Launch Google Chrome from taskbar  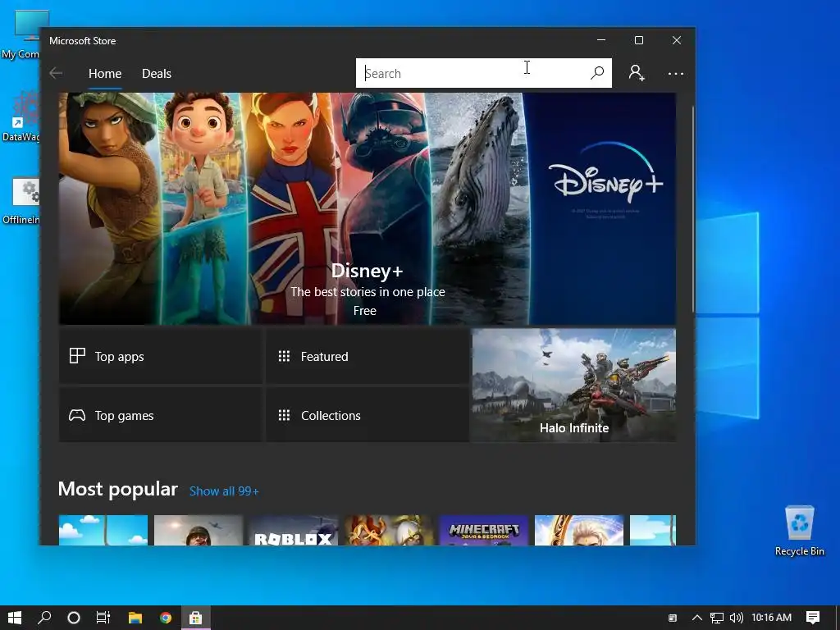point(166,618)
